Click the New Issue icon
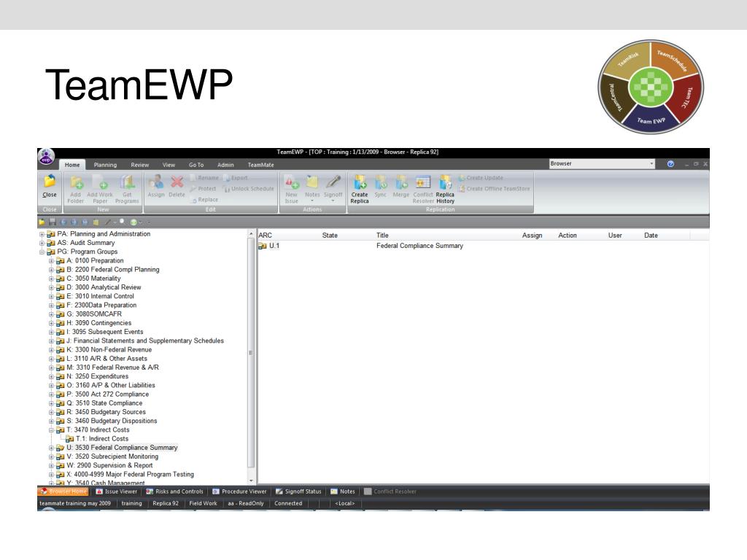Screen dimensions: 747x560 (x=292, y=182)
